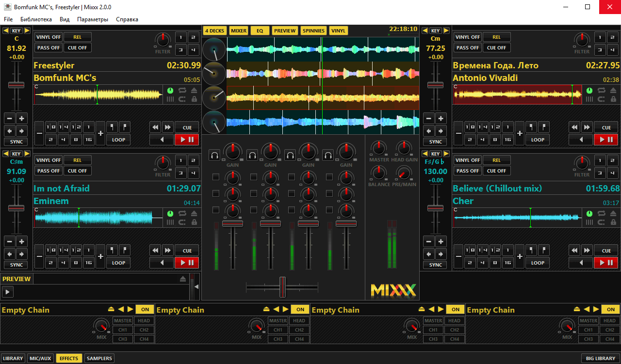This screenshot has height=364, width=621.
Task: Toggle the SPINNIES view button
Action: coord(313,31)
